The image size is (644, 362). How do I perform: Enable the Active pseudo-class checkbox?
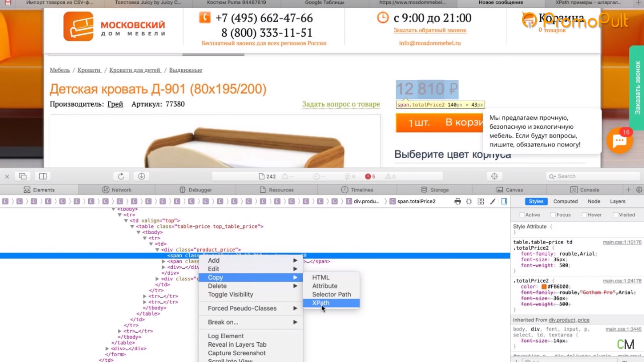tap(522, 215)
